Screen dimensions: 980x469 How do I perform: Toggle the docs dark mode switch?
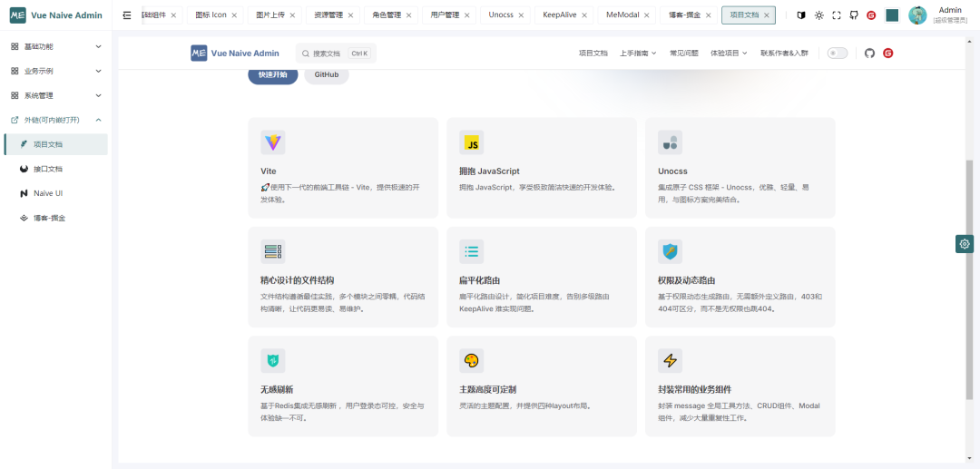(838, 54)
